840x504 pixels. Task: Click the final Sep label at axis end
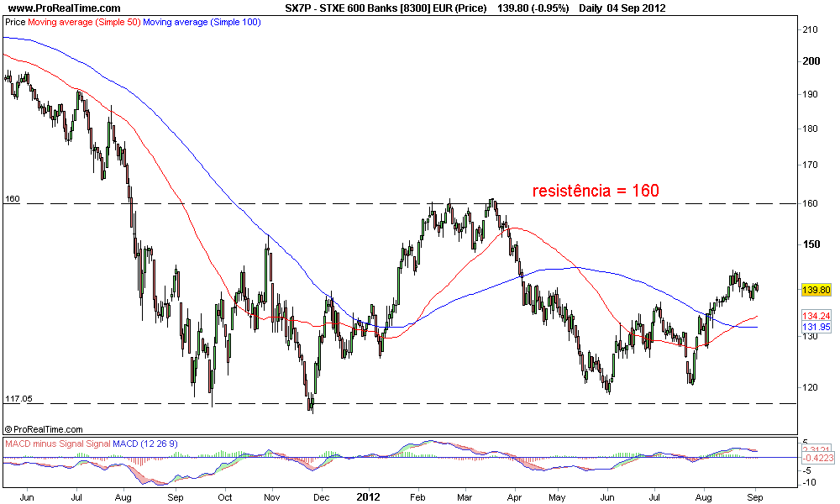pyautogui.click(x=755, y=497)
